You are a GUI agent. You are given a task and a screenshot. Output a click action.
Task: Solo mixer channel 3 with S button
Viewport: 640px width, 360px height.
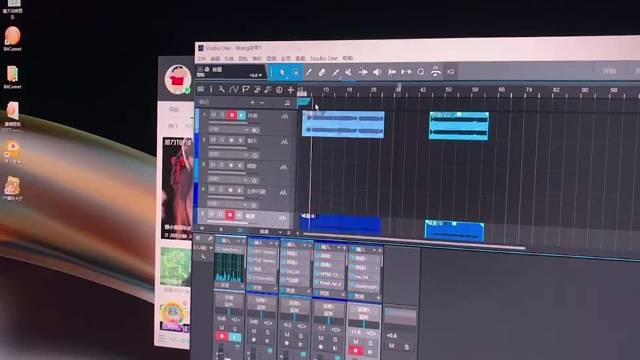301,336
